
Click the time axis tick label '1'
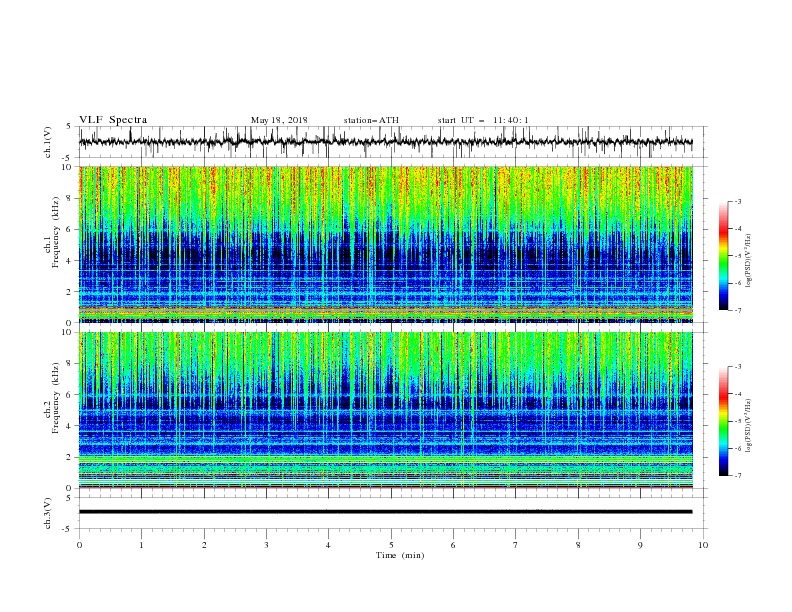click(141, 545)
